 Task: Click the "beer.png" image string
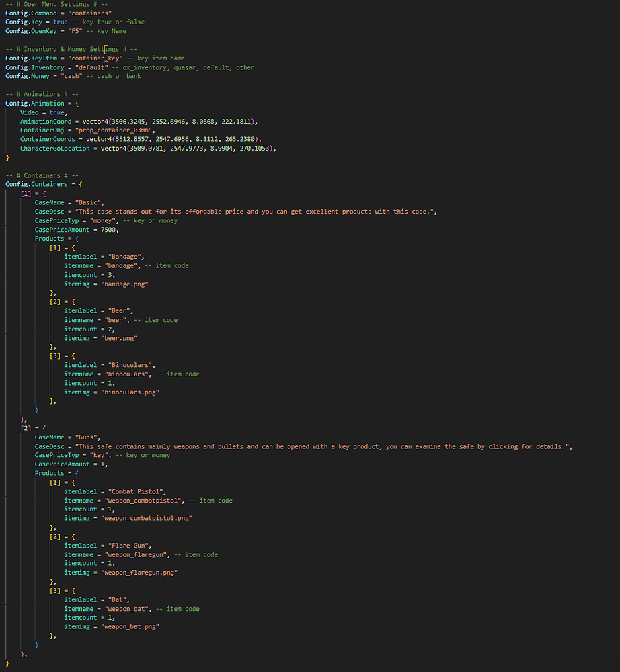tap(119, 338)
